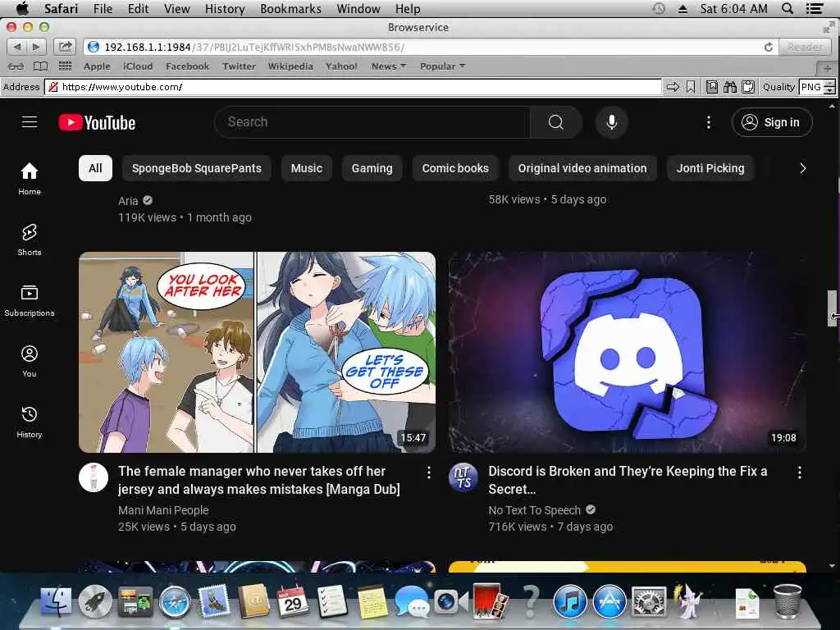Open options for Discord is Broken video
This screenshot has width=840, height=630.
[x=799, y=472]
